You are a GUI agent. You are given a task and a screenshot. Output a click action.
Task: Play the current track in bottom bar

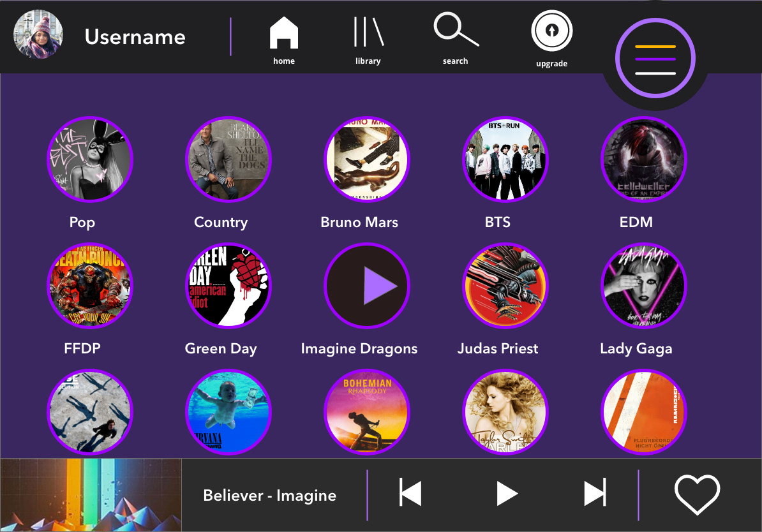507,494
